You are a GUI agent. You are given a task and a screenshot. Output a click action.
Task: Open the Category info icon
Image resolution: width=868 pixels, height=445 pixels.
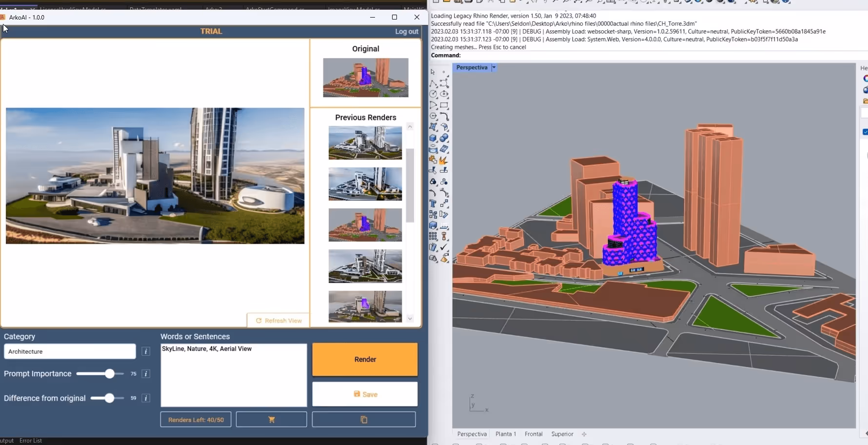146,351
